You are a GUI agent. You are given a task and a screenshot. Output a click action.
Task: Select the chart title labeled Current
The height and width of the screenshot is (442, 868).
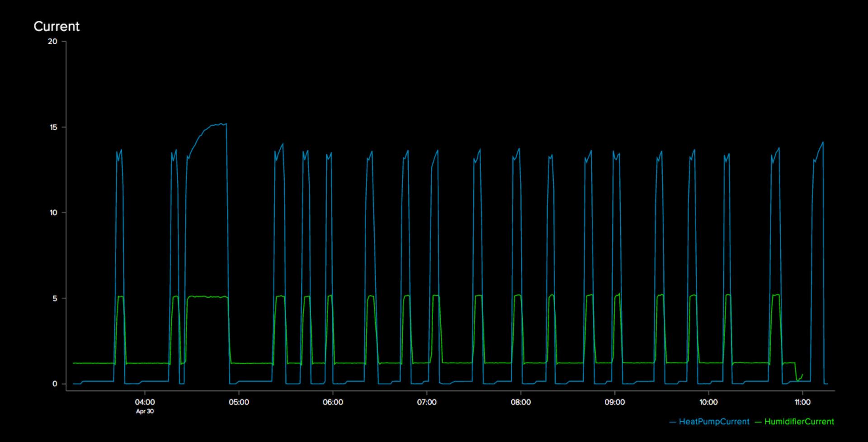[57, 27]
